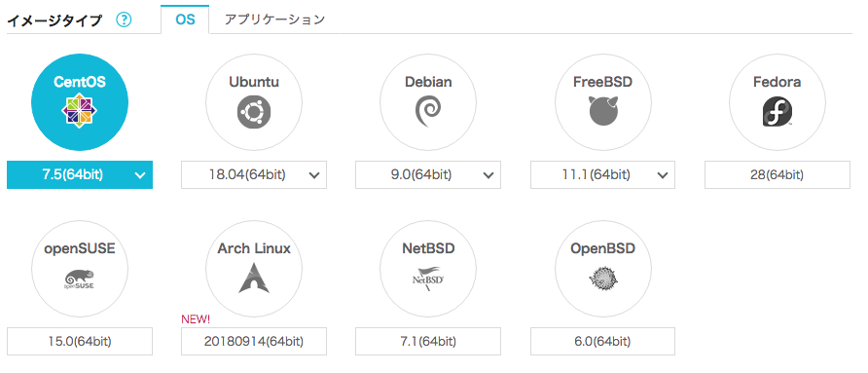This screenshot has height=373, width=868.
Task: Click the openSUSE 15.0(64bit) version button
Action: coord(80,342)
